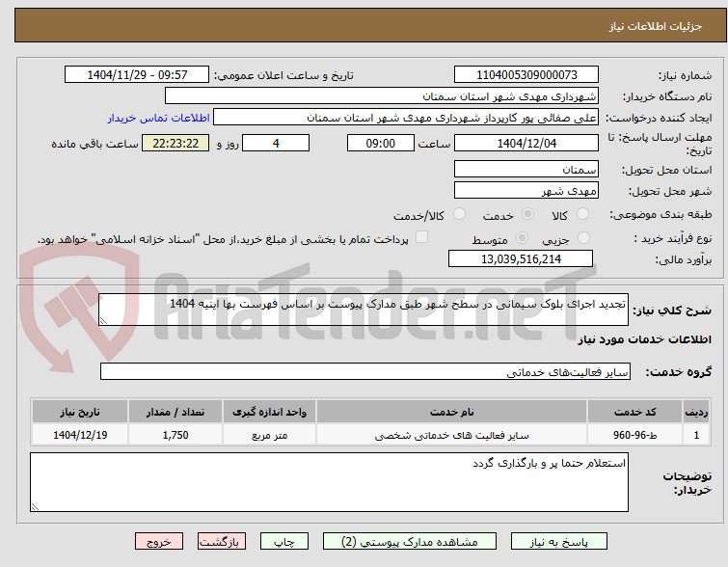Click the need number field 1104005309000073
This screenshot has width=728, height=567.
526,75
